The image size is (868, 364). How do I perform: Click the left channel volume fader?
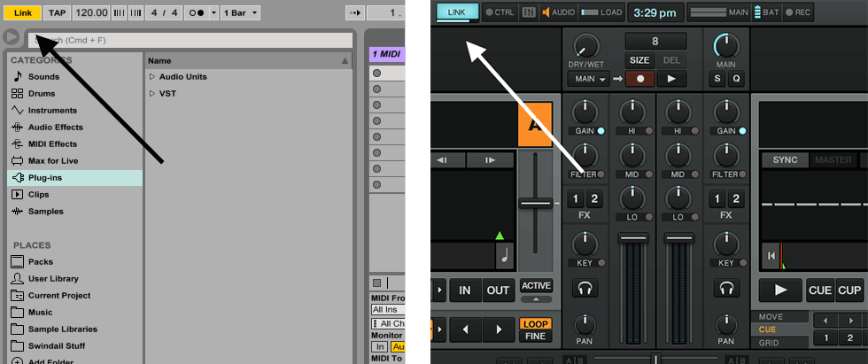(x=633, y=237)
